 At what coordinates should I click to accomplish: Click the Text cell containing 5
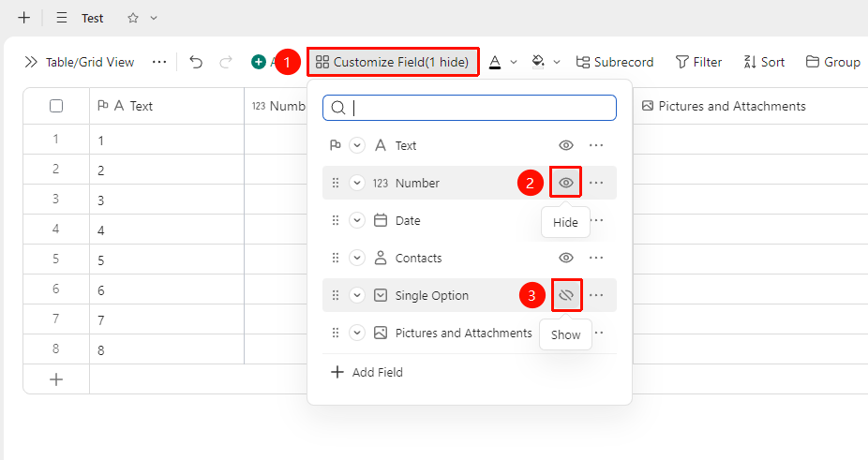point(167,260)
